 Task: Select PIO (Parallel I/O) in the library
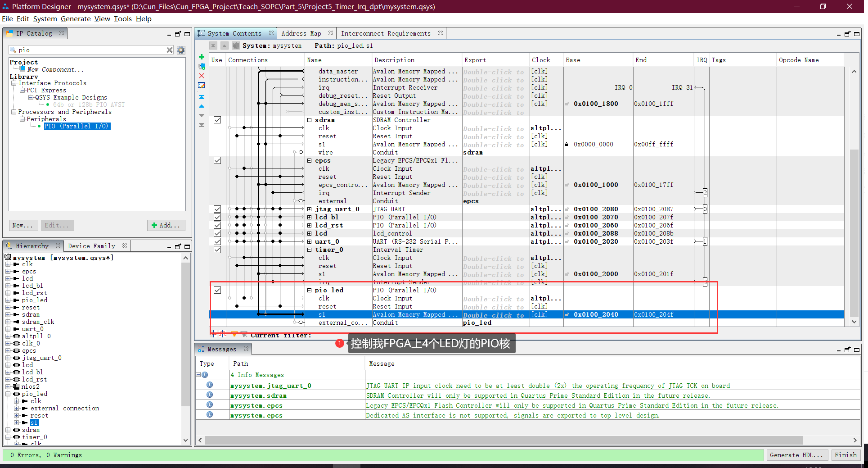pyautogui.click(x=76, y=126)
